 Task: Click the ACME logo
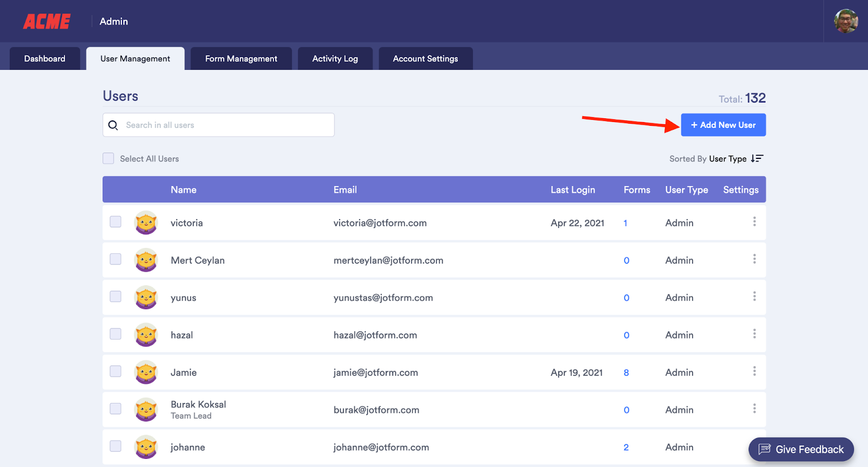[x=47, y=21]
